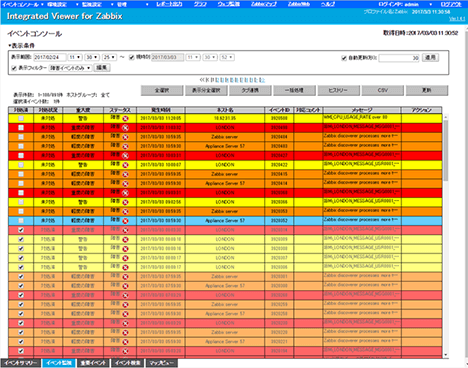Tick handled checkbox in blue Appliance Server 57 row
Image resolution: width=468 pixels, height=368 pixels.
[x=21, y=221]
